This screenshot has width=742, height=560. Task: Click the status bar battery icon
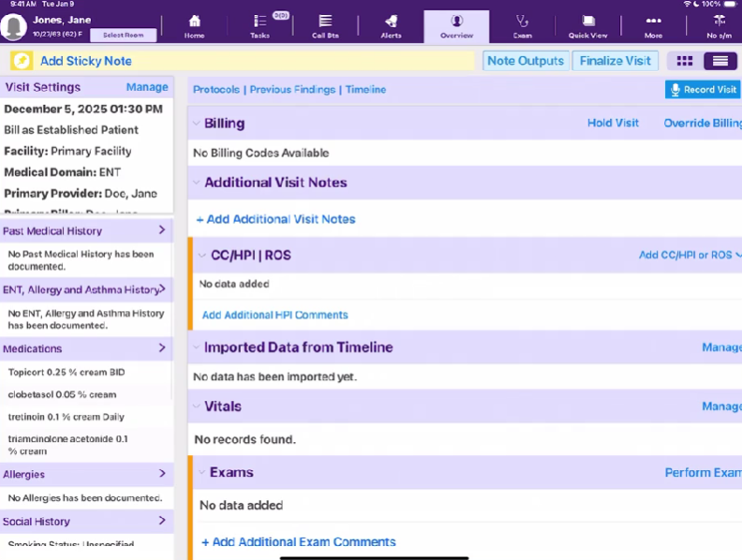[x=730, y=4]
